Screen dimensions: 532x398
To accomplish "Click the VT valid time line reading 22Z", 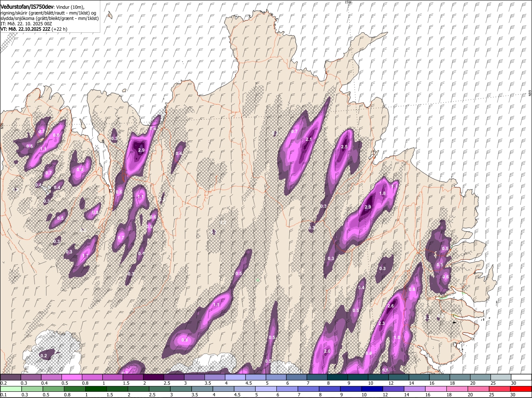I will (34, 29).
